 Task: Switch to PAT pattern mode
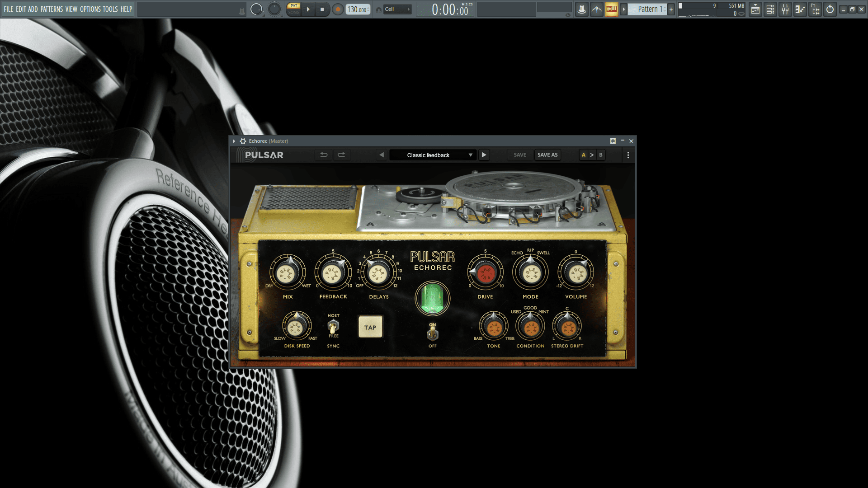[x=294, y=6]
